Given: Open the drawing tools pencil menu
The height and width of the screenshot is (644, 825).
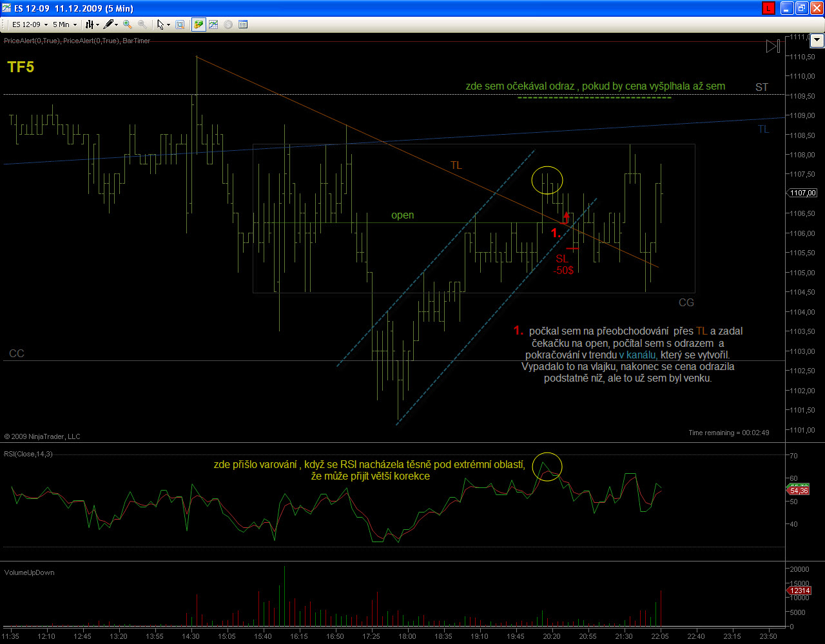Looking at the screenshot, I should pyautogui.click(x=111, y=24).
